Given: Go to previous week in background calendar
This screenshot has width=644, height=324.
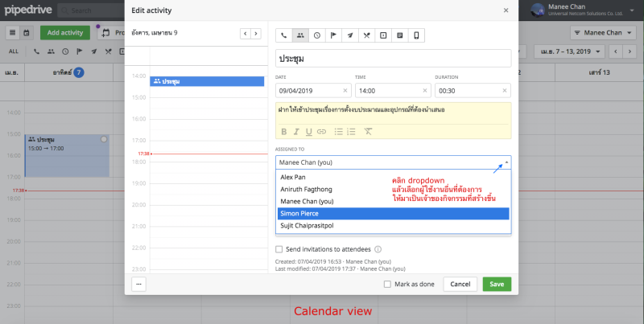Looking at the screenshot, I should tap(616, 51).
